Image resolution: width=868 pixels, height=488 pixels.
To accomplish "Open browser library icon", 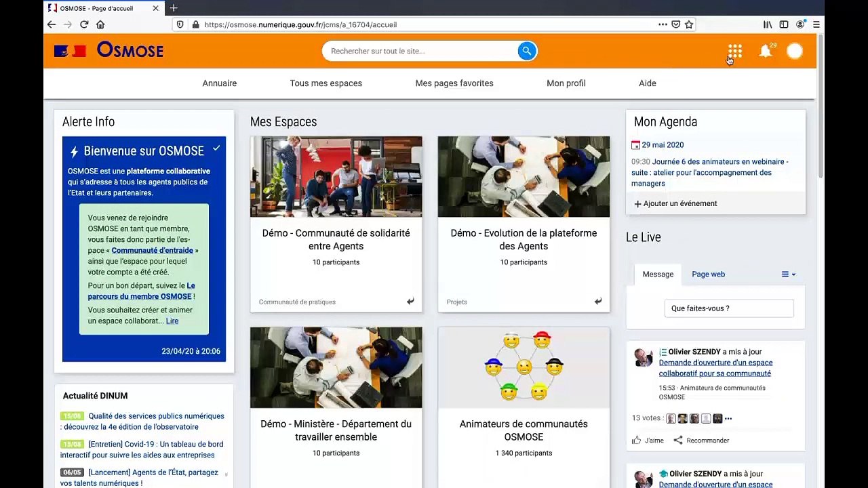I will coord(768,24).
